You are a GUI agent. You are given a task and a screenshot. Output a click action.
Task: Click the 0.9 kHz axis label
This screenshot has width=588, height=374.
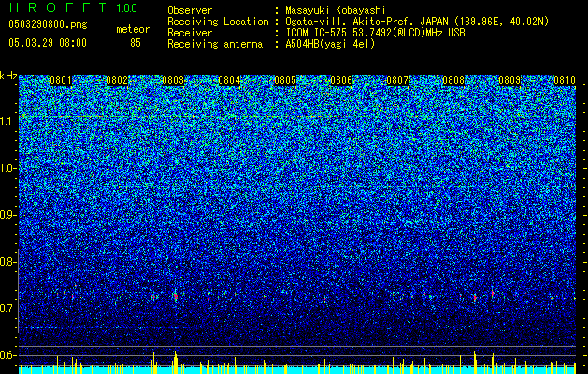coord(7,215)
